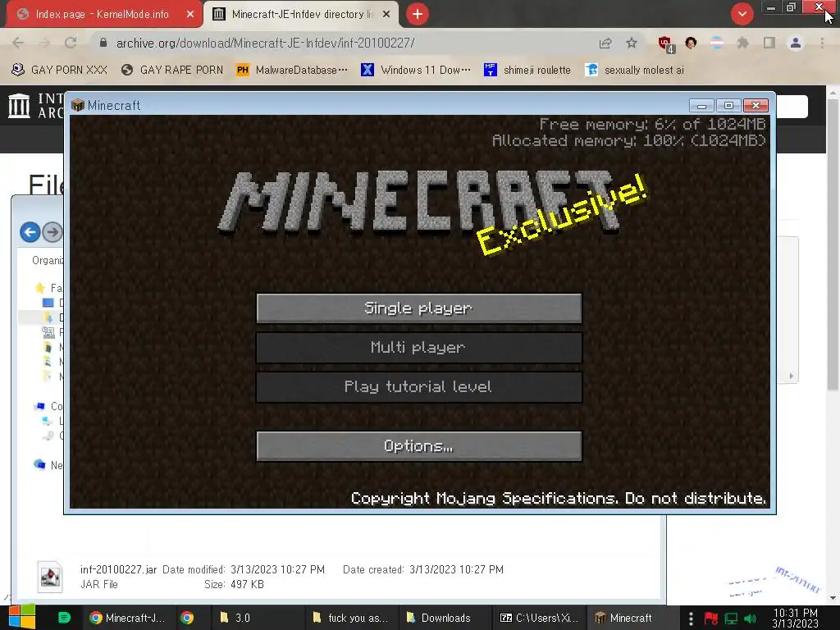The height and width of the screenshot is (630, 840).
Task: Click the red flag tray icon
Action: pyautogui.click(x=711, y=619)
